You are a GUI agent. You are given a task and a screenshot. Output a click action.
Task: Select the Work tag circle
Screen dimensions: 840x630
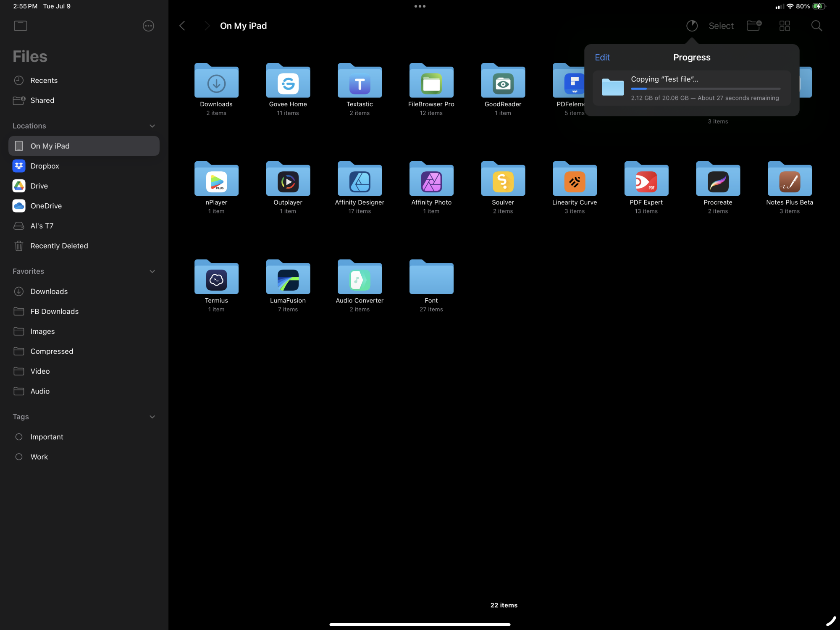(x=19, y=457)
